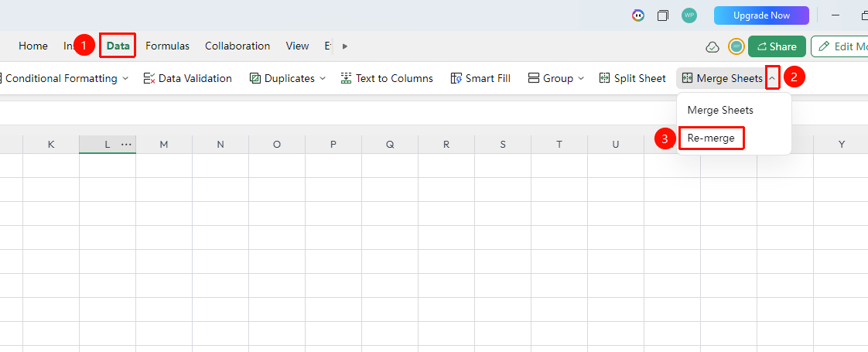Select column U header
This screenshot has width=868, height=352.
616,145
